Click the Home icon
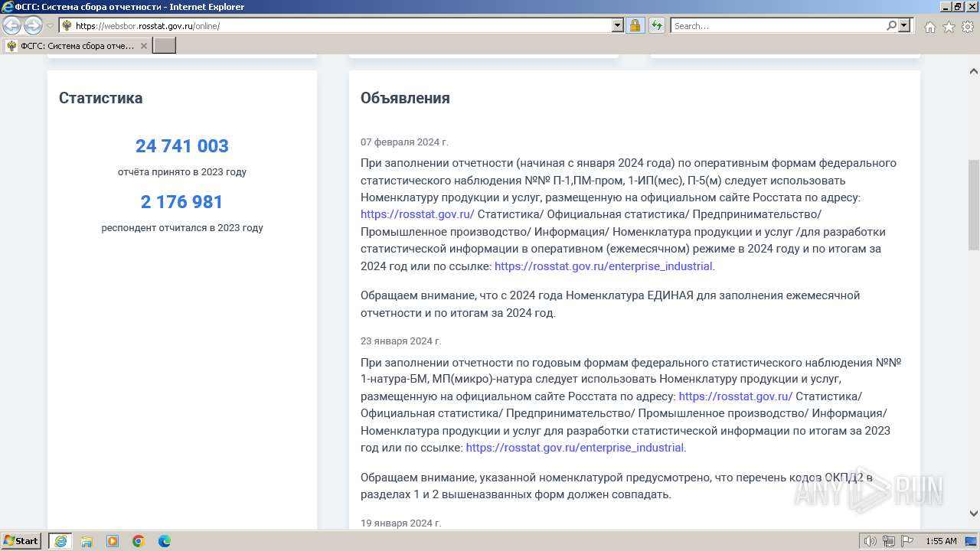The image size is (980, 551). coord(929,27)
